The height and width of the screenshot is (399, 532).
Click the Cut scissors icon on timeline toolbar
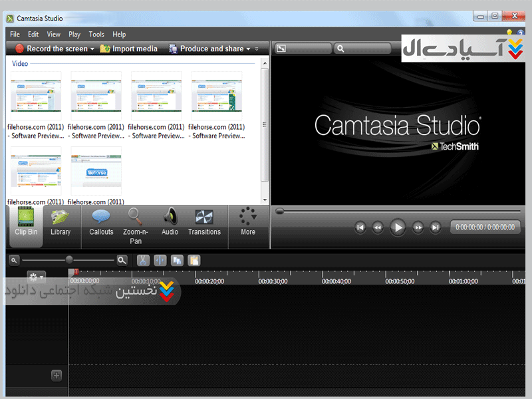pos(143,261)
